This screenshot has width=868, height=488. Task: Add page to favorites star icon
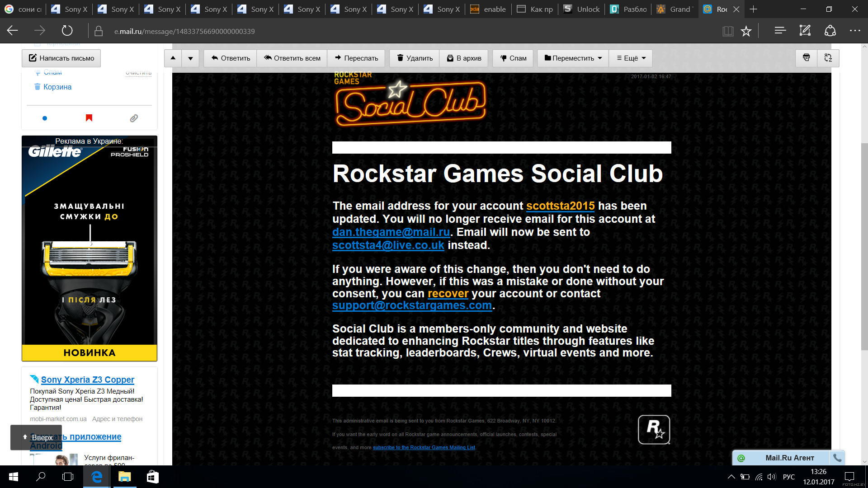(x=746, y=31)
